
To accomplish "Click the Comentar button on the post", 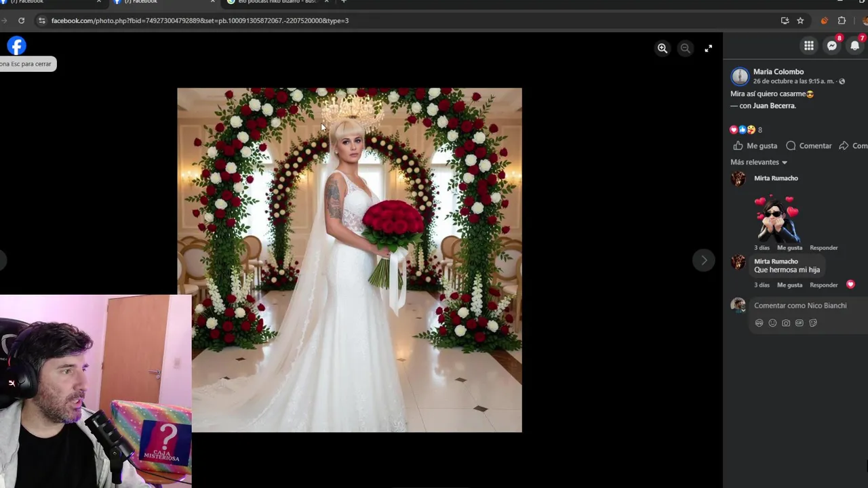I will (x=808, y=146).
